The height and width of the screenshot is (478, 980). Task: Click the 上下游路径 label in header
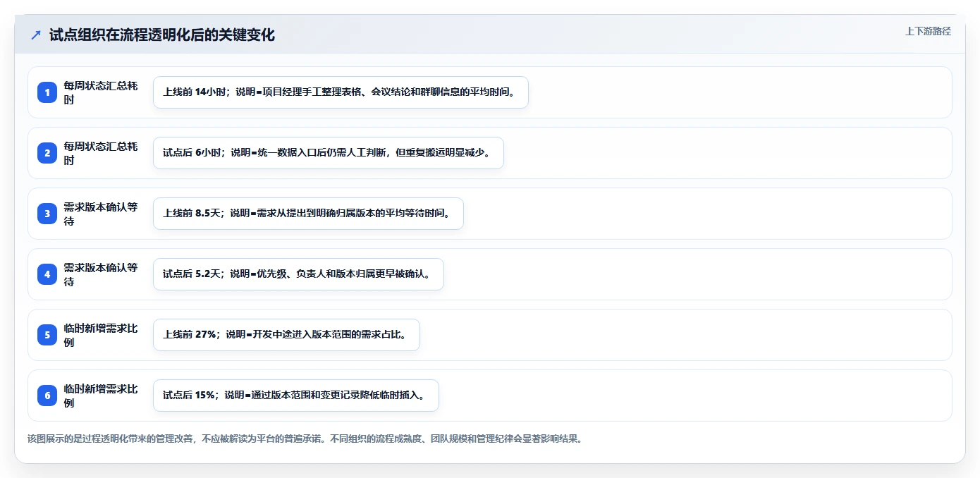pos(928,31)
